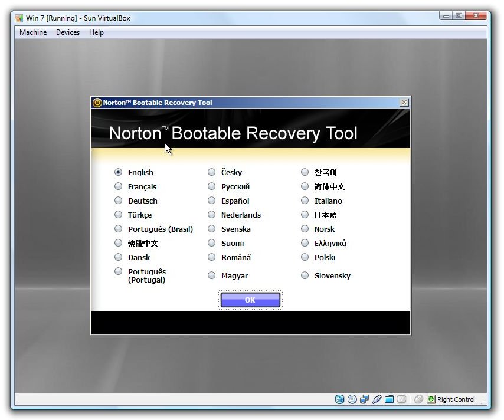Pick the Magyar language option
The height and width of the screenshot is (420, 504).
click(x=211, y=275)
